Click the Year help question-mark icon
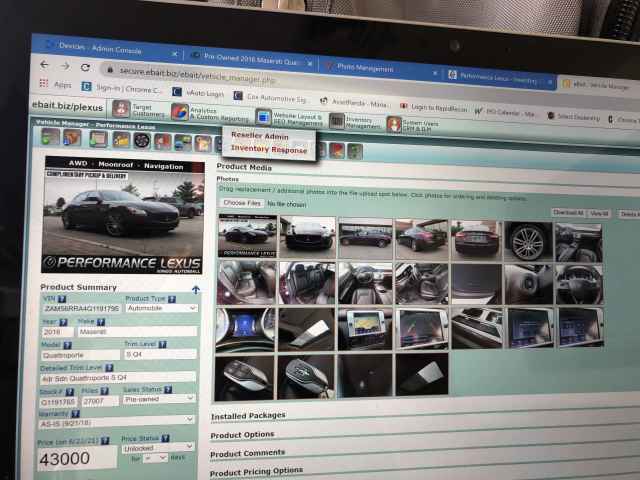The image size is (640, 480). [63, 322]
